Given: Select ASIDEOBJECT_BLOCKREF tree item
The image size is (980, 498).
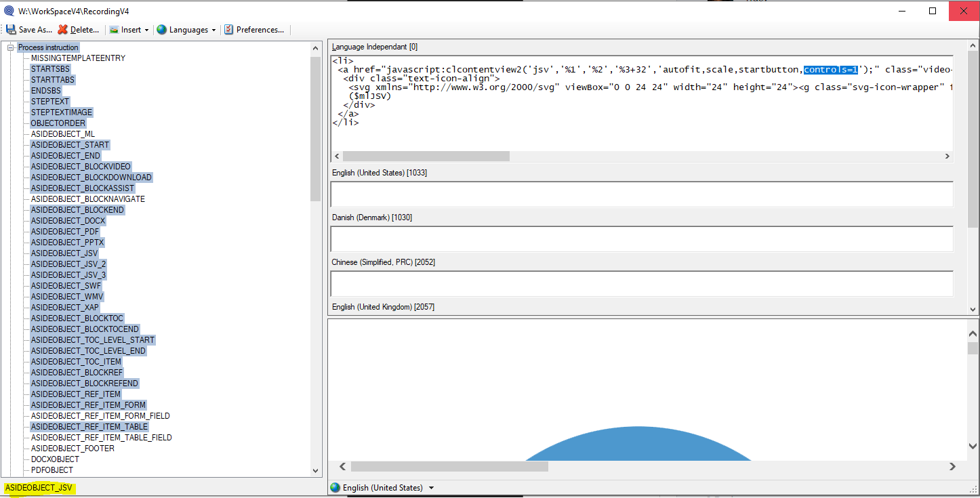Looking at the screenshot, I should click(77, 373).
